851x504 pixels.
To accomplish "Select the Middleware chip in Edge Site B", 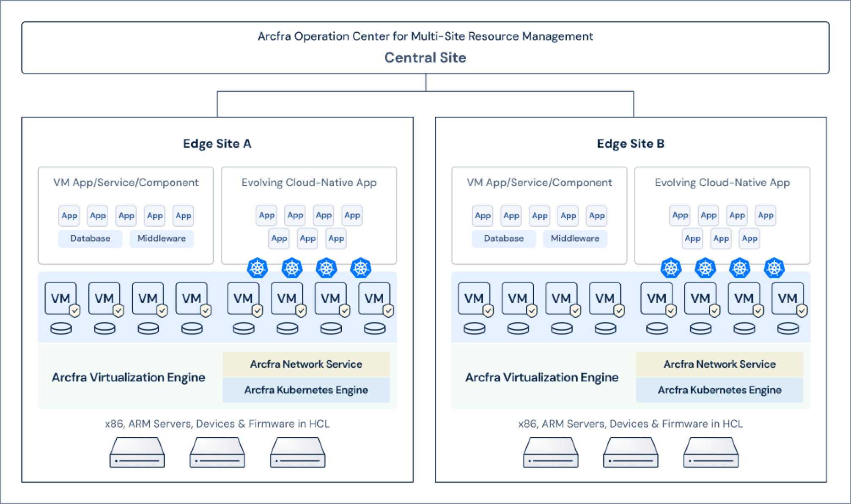I will coord(575,238).
